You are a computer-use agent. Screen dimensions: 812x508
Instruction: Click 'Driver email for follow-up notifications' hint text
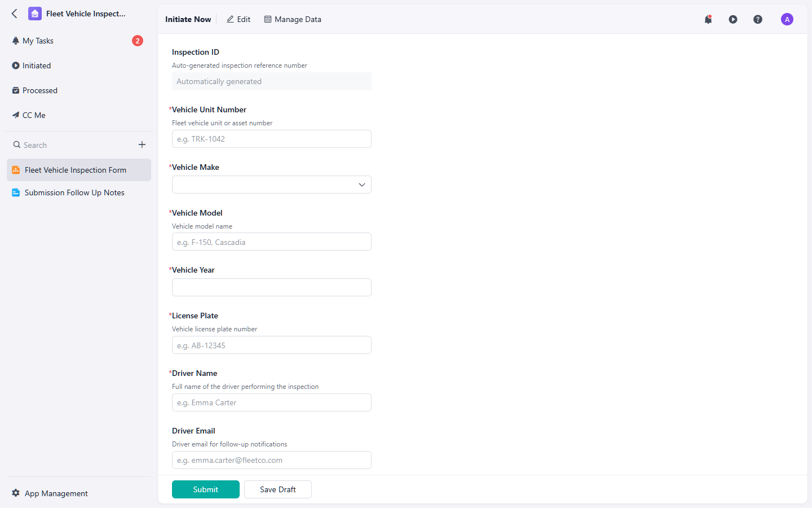point(230,444)
